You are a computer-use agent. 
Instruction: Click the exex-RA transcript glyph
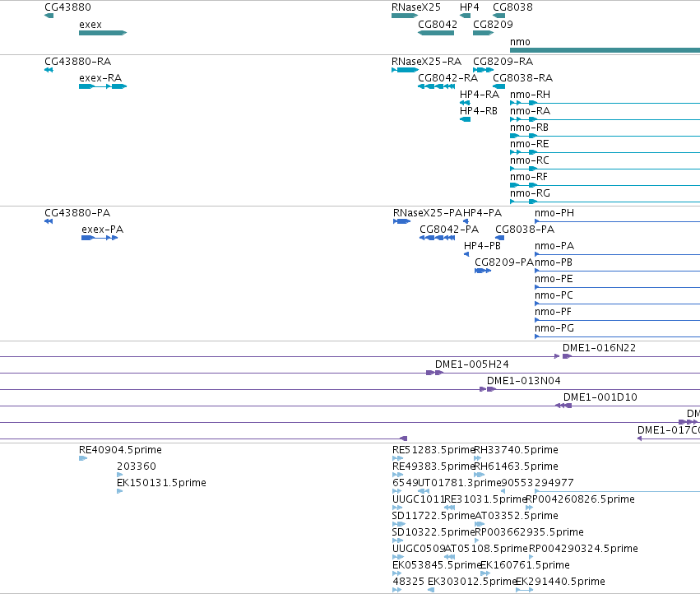point(103,86)
